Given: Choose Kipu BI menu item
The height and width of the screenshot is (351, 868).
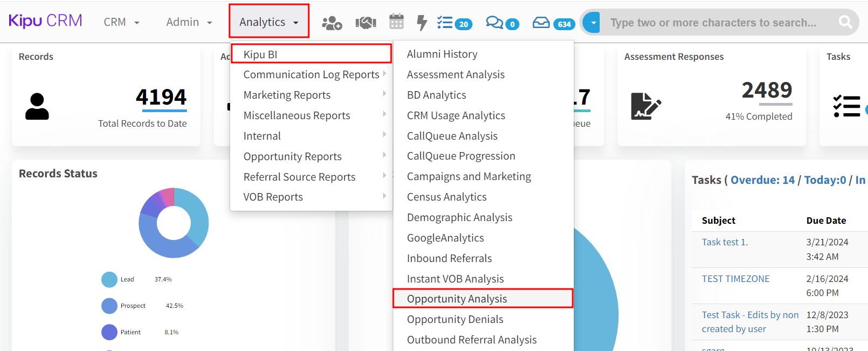Looking at the screenshot, I should pyautogui.click(x=260, y=54).
